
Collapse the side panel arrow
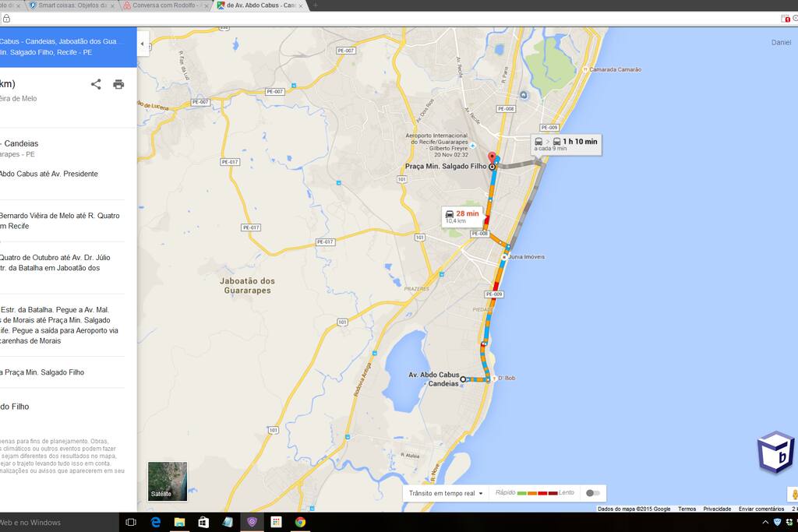click(x=143, y=44)
